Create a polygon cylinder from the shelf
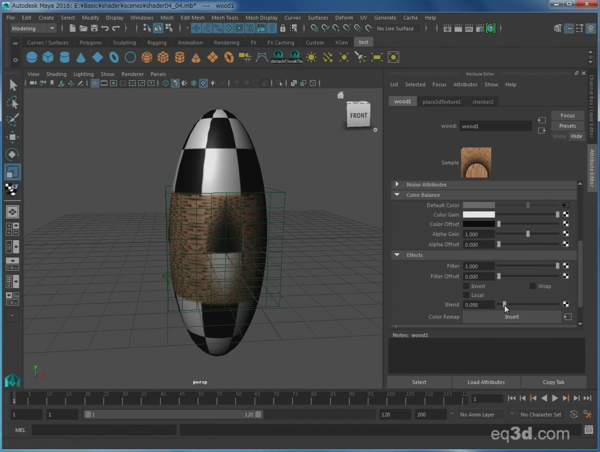600x452 pixels. (x=65, y=58)
